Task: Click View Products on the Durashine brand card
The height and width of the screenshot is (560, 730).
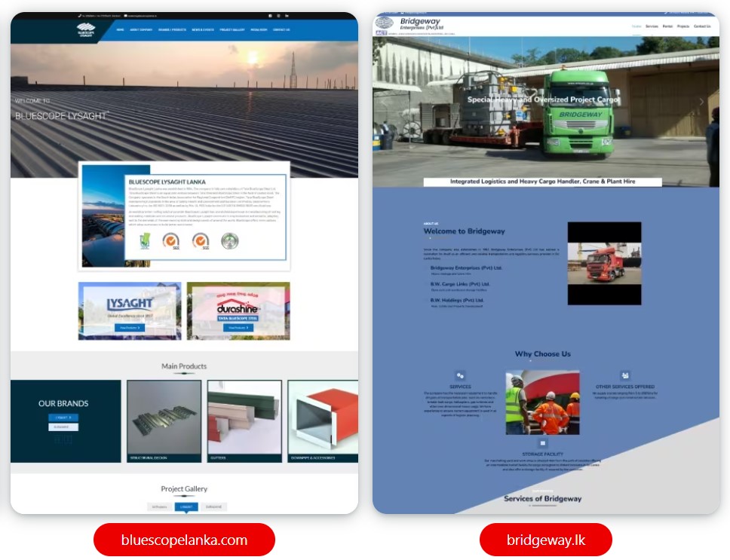Action: click(238, 328)
